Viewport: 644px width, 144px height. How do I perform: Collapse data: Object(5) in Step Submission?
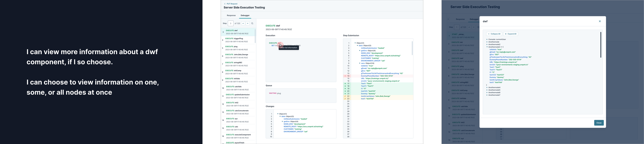tap(358, 46)
